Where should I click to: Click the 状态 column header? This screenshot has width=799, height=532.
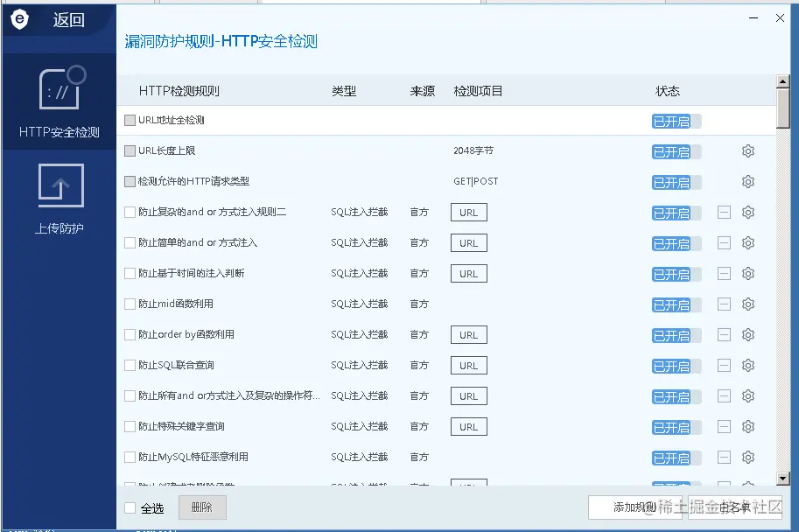[668, 91]
